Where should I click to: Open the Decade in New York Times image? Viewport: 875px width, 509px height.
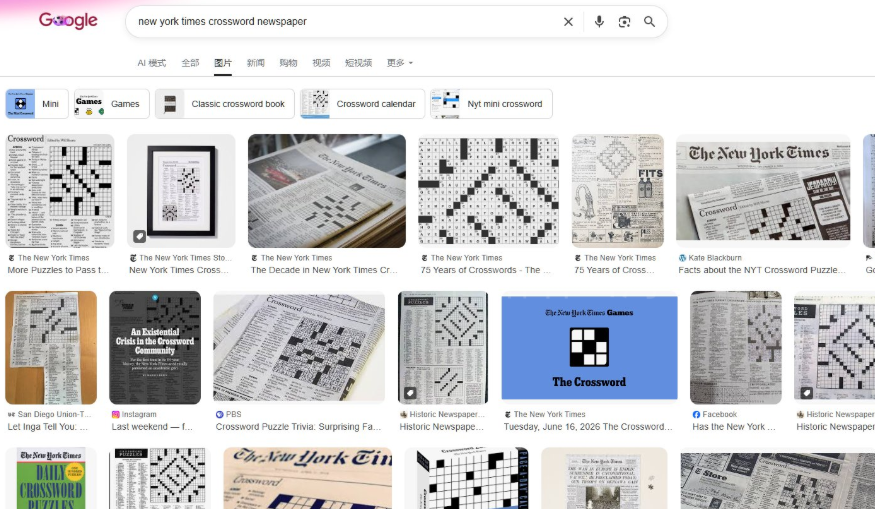(327, 191)
